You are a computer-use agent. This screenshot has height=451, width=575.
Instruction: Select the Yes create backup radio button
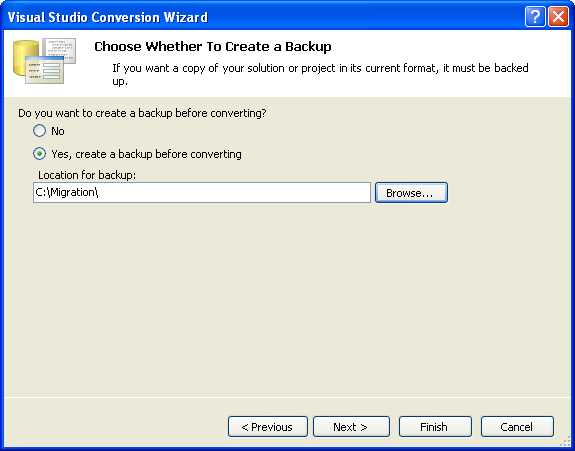(x=39, y=154)
